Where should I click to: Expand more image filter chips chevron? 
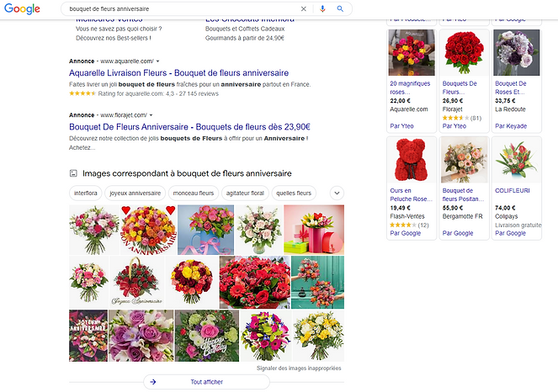coord(337,193)
